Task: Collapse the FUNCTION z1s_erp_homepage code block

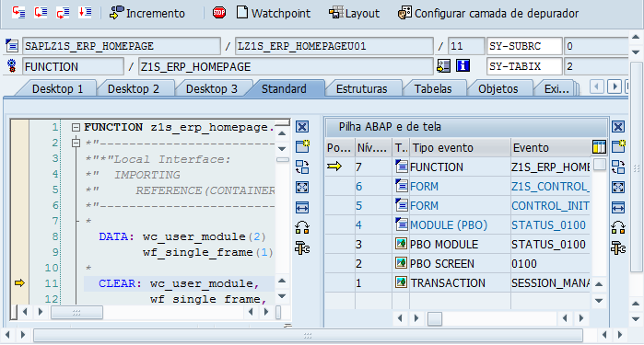Action: (76, 128)
